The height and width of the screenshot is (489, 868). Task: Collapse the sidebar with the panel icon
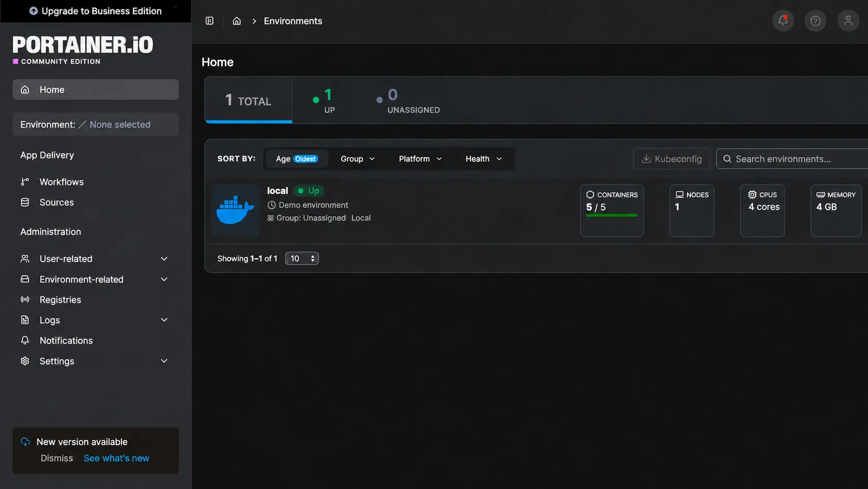[x=210, y=21]
